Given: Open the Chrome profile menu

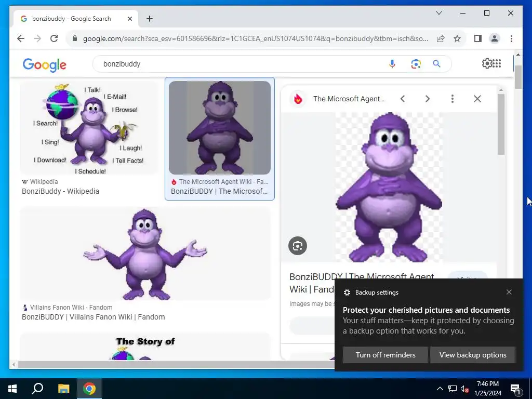Looking at the screenshot, I should point(495,38).
